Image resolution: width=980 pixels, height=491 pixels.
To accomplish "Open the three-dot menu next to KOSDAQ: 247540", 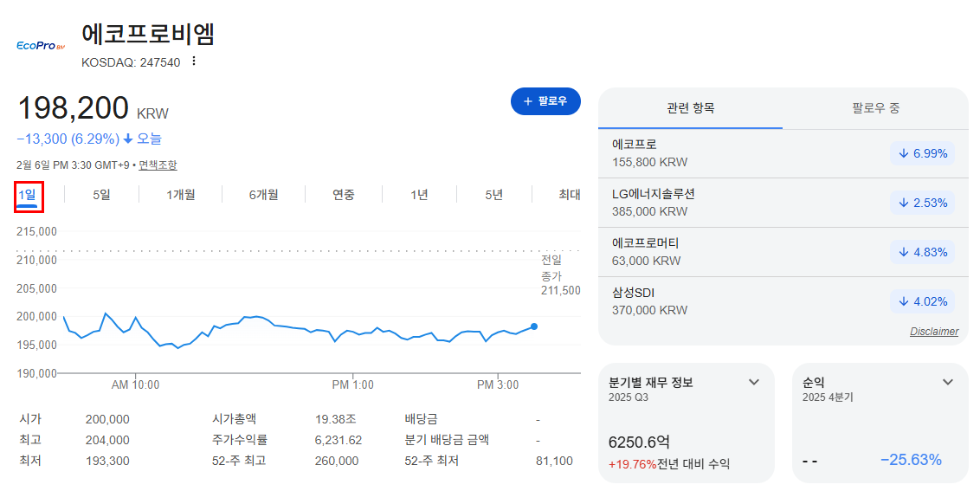I will click(194, 61).
